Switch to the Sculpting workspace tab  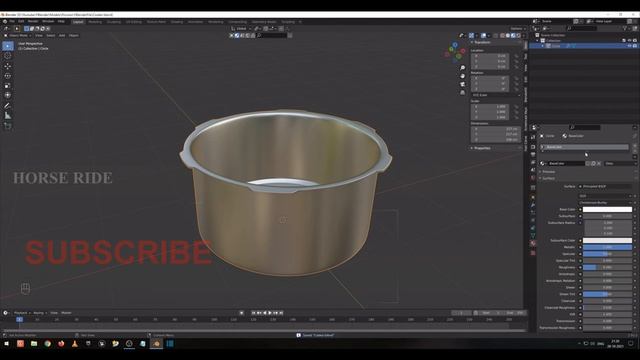(x=114, y=22)
